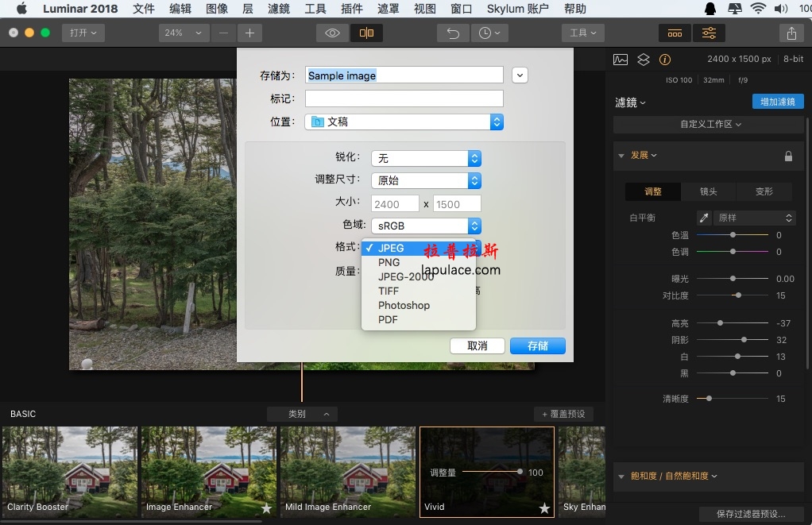Switch to the 变形 tab

(x=764, y=191)
